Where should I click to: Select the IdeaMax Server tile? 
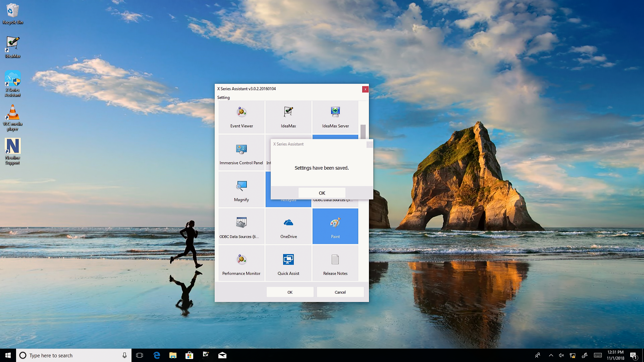(x=335, y=117)
